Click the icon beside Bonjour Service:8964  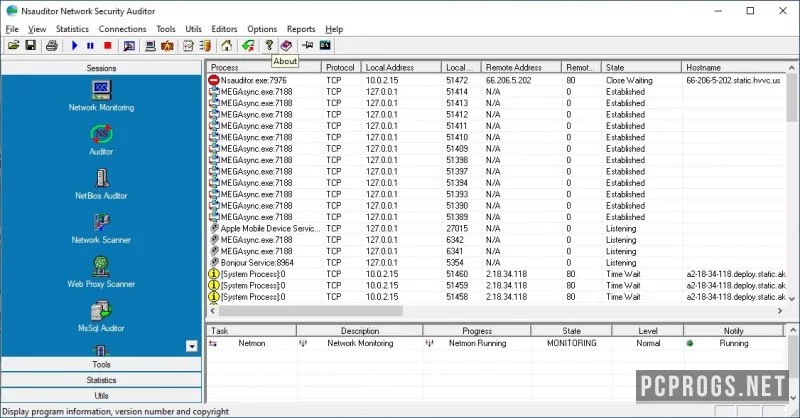214,262
